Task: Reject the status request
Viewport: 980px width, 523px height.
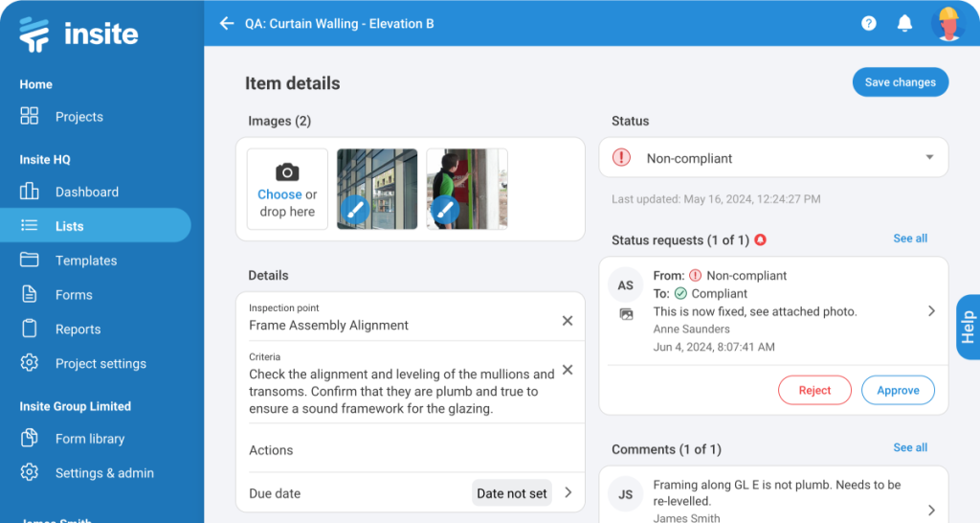Action: [814, 390]
